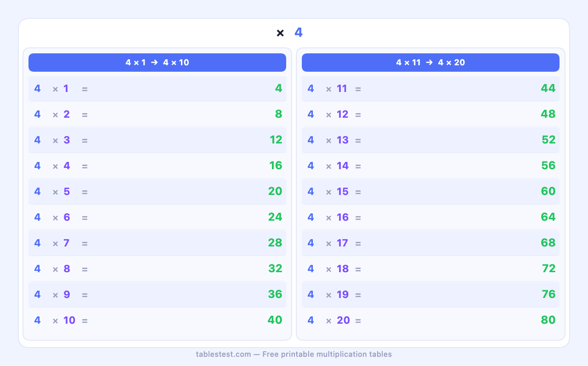Click the green result 44
The width and height of the screenshot is (588, 366).
[548, 89]
